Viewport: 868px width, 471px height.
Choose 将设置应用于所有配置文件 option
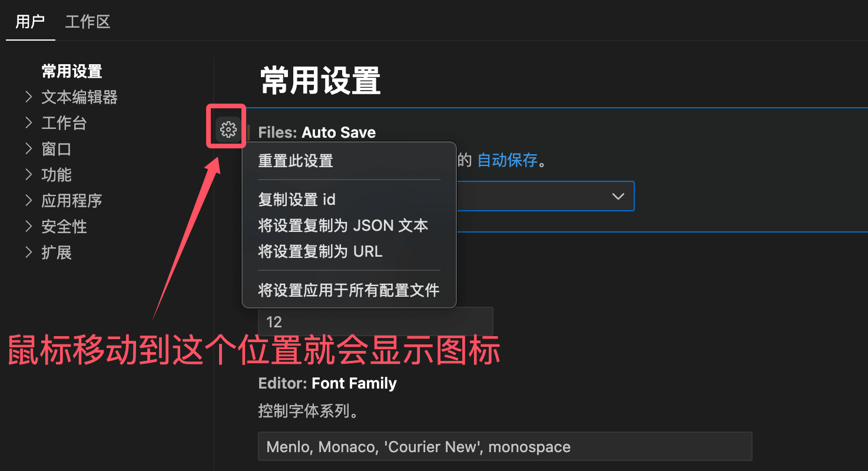coord(349,290)
